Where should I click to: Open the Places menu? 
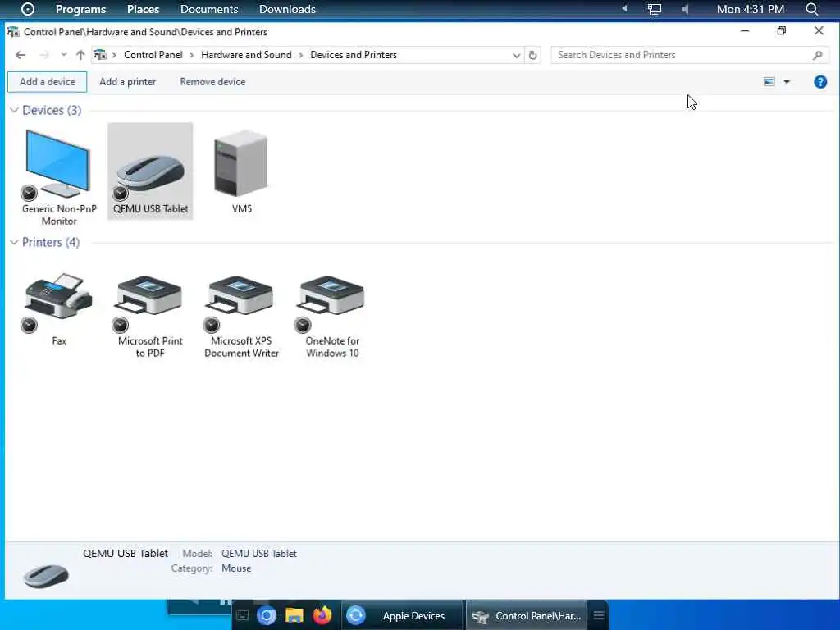[143, 9]
